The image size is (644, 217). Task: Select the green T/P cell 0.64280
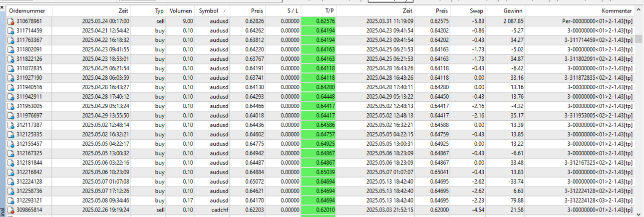pos(320,87)
